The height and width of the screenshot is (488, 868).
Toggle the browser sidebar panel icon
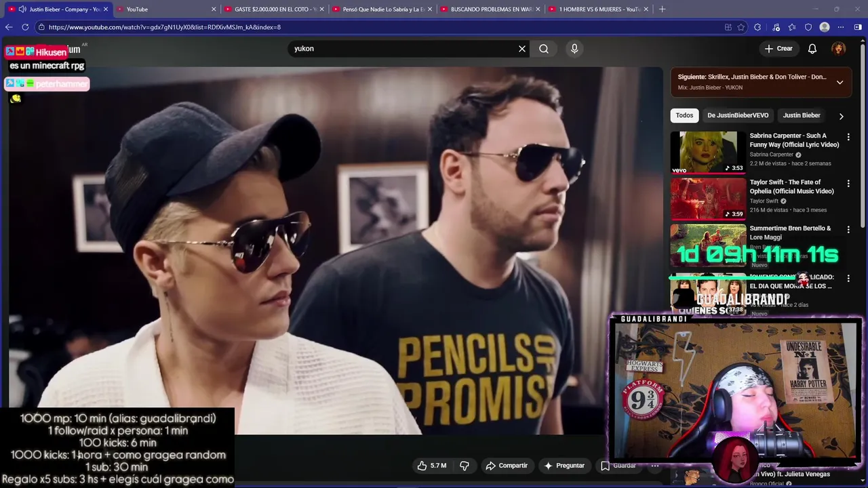click(x=859, y=27)
